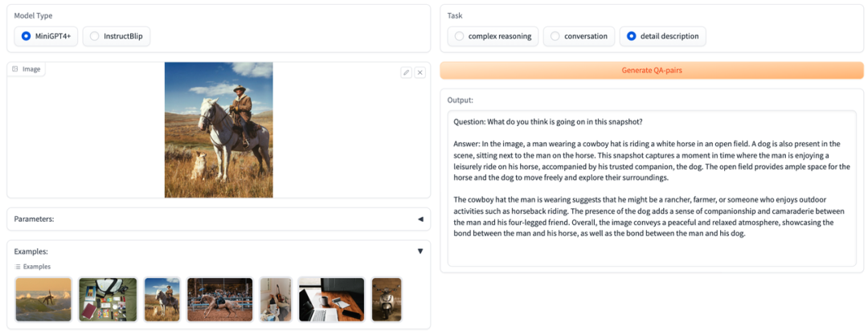Choose the conversation task
The width and height of the screenshot is (868, 335).
(579, 36)
